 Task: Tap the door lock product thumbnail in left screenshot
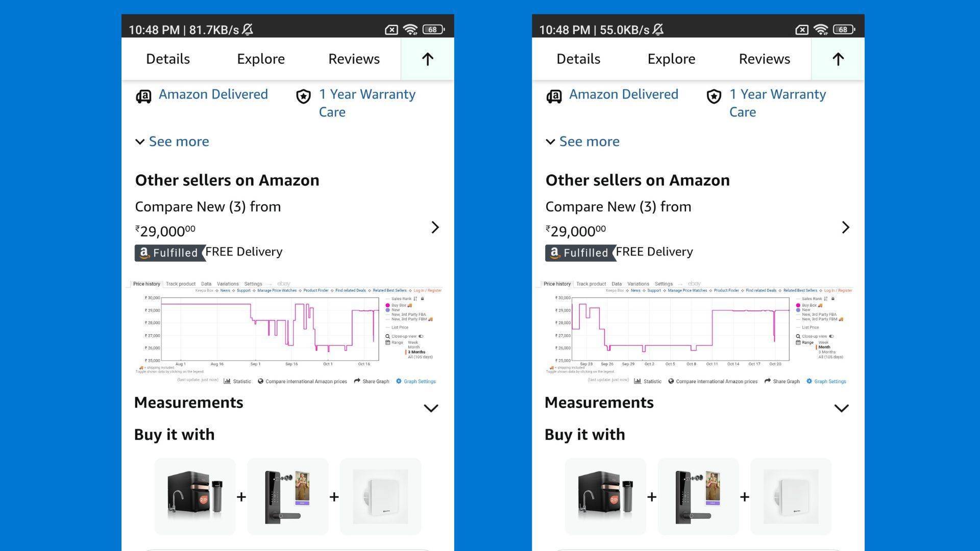[x=287, y=496]
